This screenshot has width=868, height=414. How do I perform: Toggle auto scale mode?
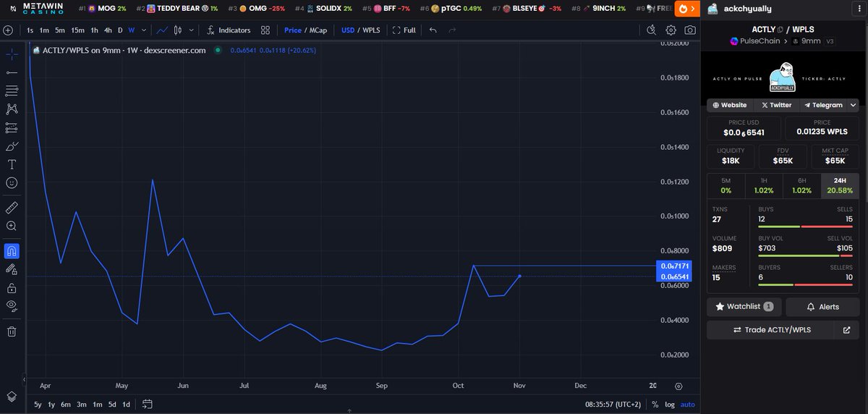tap(687, 405)
